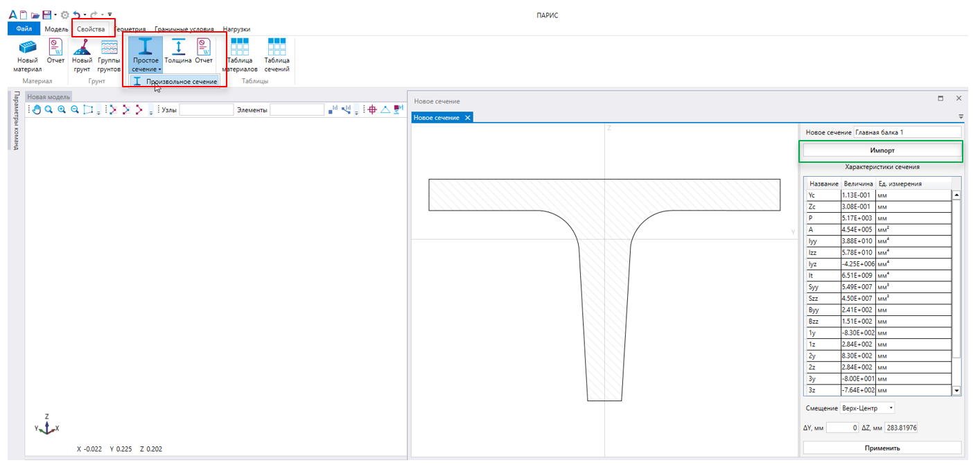This screenshot has height=465, width=980.
Task: Click the PARIS application logo icon
Action: [x=12, y=15]
